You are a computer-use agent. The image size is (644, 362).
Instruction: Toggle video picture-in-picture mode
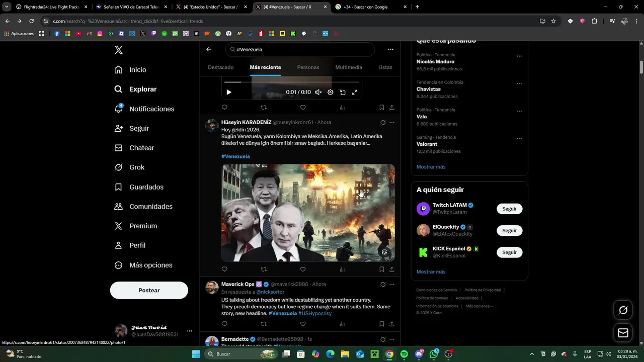(343, 92)
